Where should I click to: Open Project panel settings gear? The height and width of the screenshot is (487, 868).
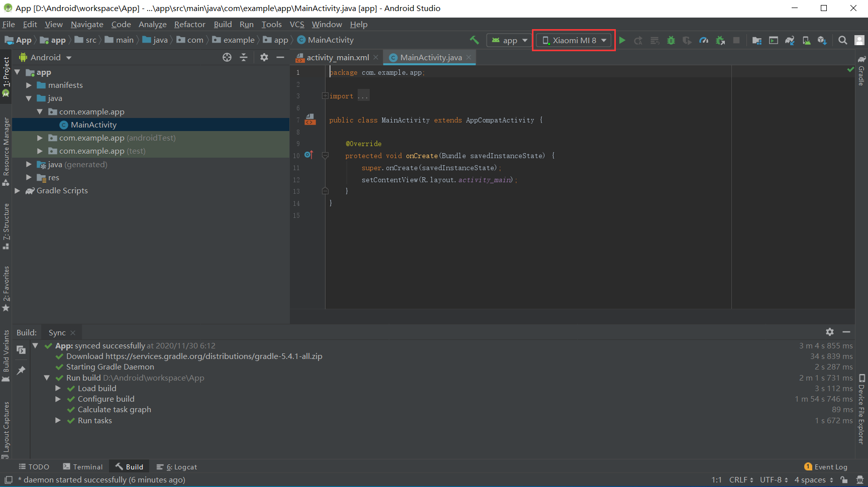click(x=264, y=57)
